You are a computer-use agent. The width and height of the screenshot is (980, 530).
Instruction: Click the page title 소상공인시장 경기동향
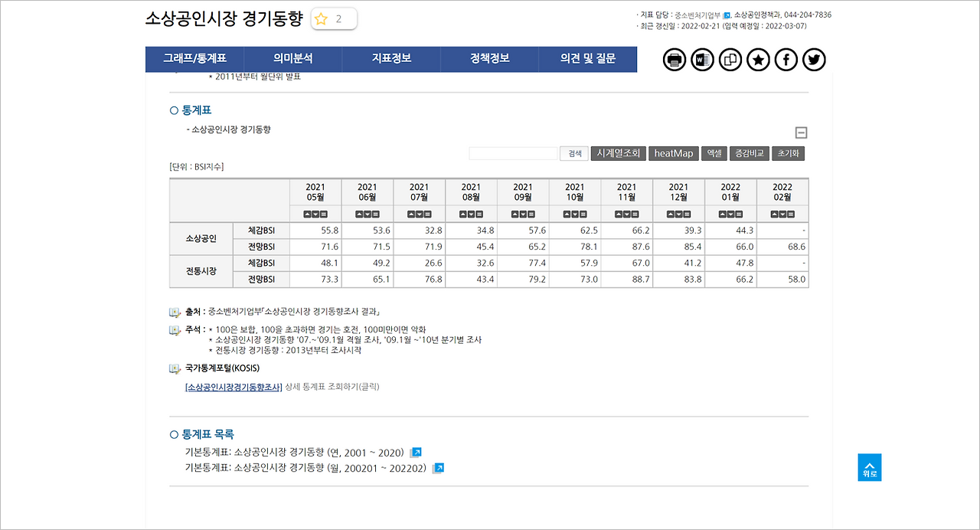click(224, 19)
